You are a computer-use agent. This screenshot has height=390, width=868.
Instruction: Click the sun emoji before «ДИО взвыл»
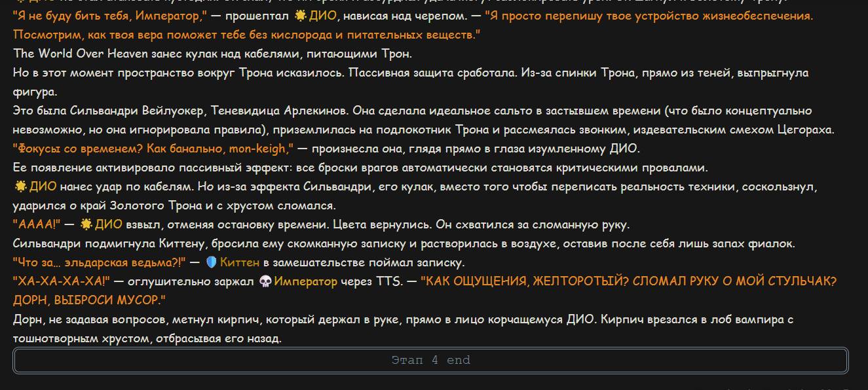coord(85,224)
